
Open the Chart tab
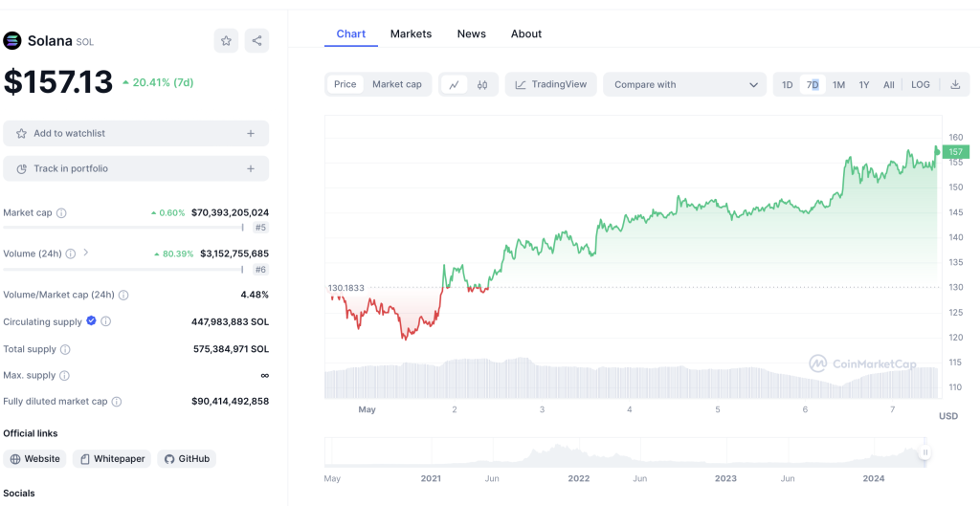point(351,33)
